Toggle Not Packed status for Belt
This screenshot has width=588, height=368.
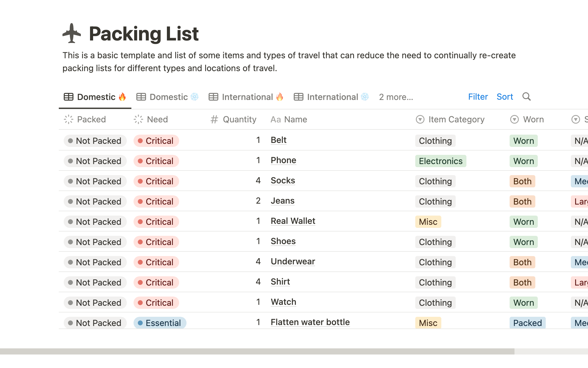tap(95, 141)
